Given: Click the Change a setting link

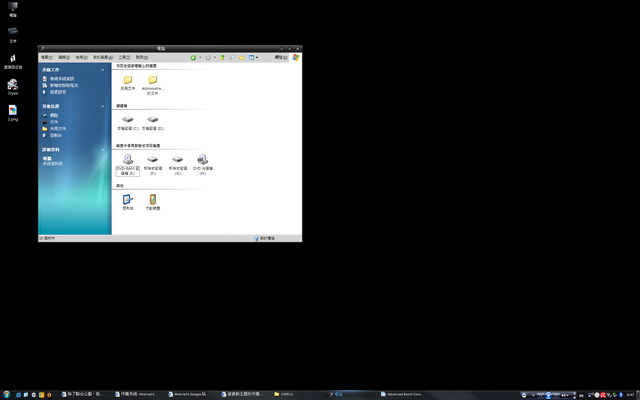Looking at the screenshot, I should (x=54, y=92).
